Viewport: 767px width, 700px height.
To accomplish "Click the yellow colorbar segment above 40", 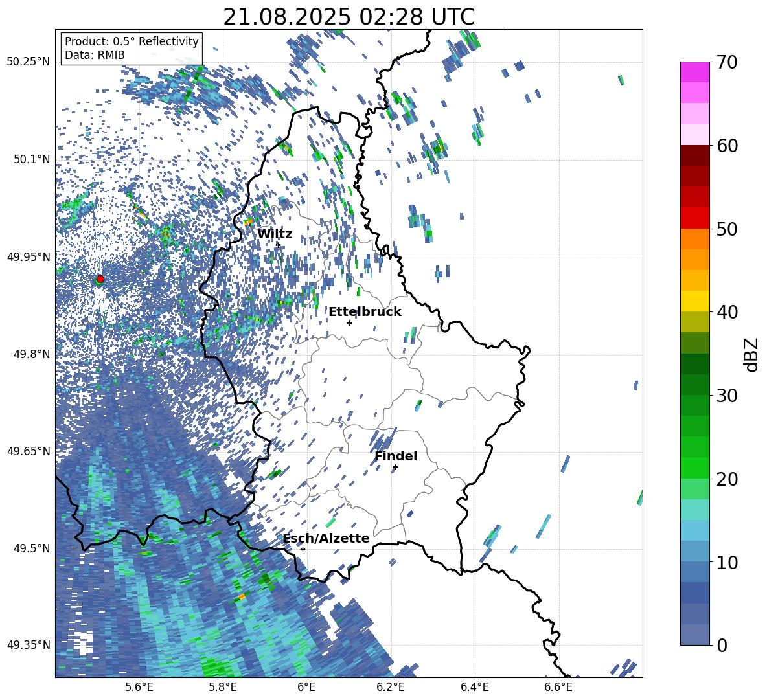I will tap(694, 301).
